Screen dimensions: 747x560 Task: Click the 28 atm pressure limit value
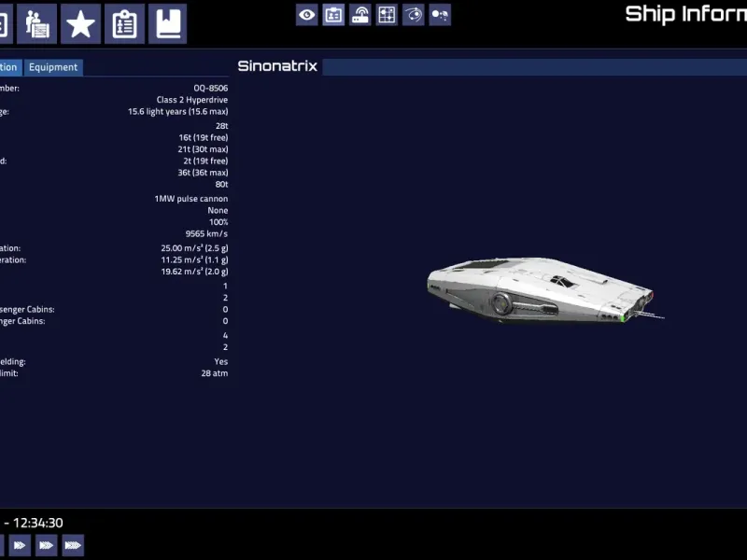coord(215,373)
